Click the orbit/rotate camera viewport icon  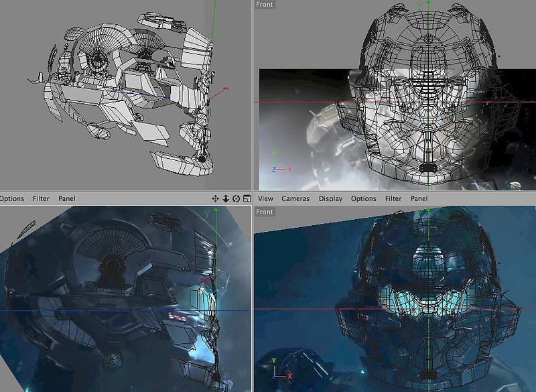(236, 198)
